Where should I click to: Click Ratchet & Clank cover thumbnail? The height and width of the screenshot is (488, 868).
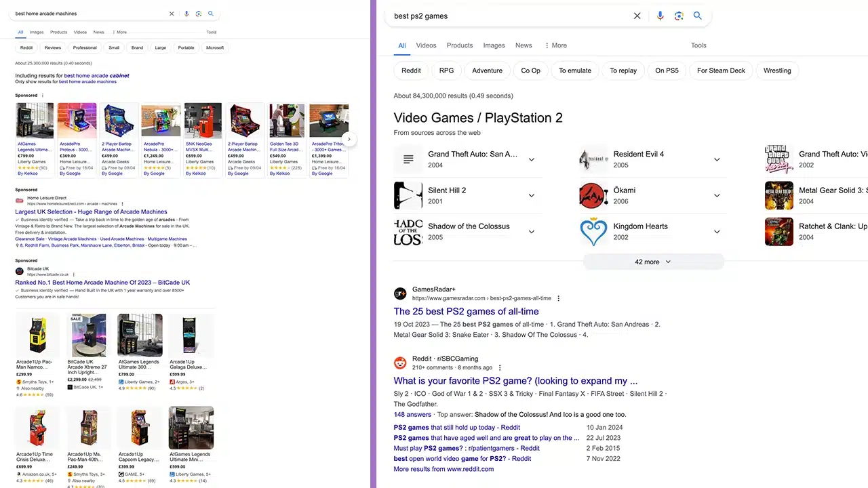click(779, 232)
